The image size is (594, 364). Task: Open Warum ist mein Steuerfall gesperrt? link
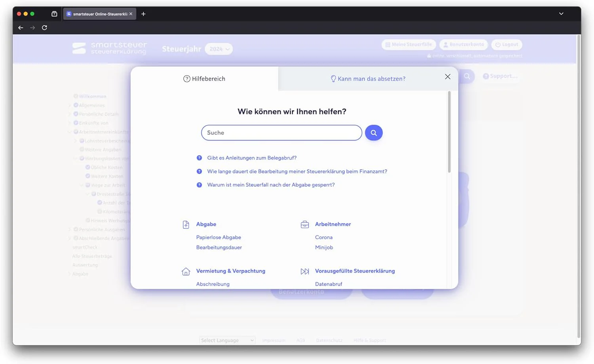(271, 185)
